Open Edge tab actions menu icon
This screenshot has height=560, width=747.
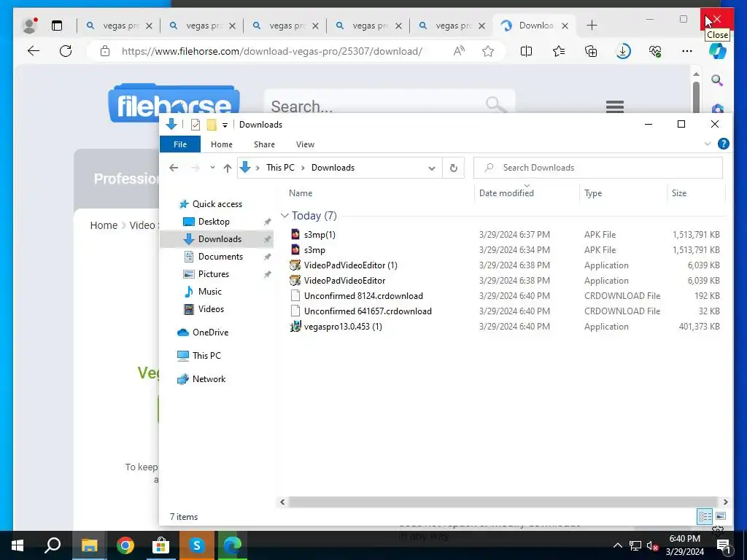tap(57, 26)
